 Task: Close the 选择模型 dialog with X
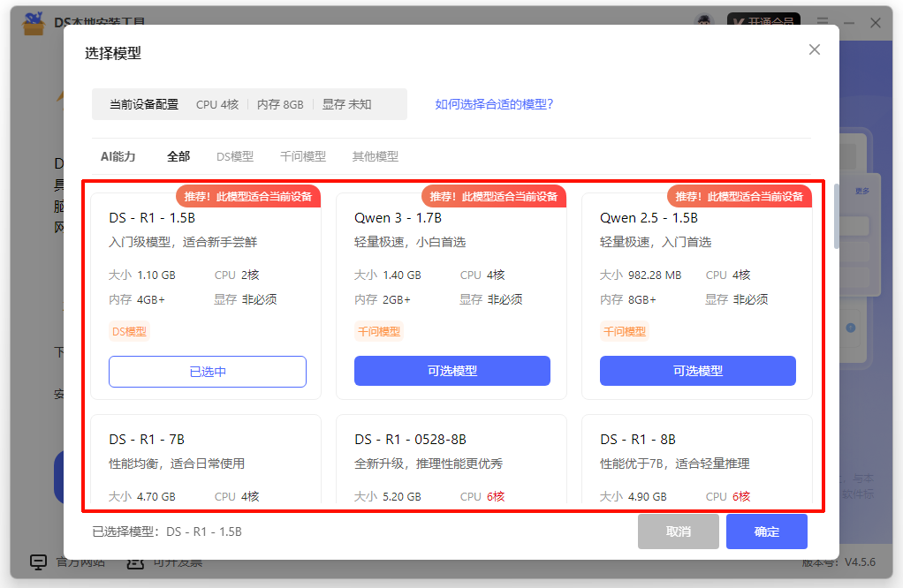[814, 49]
